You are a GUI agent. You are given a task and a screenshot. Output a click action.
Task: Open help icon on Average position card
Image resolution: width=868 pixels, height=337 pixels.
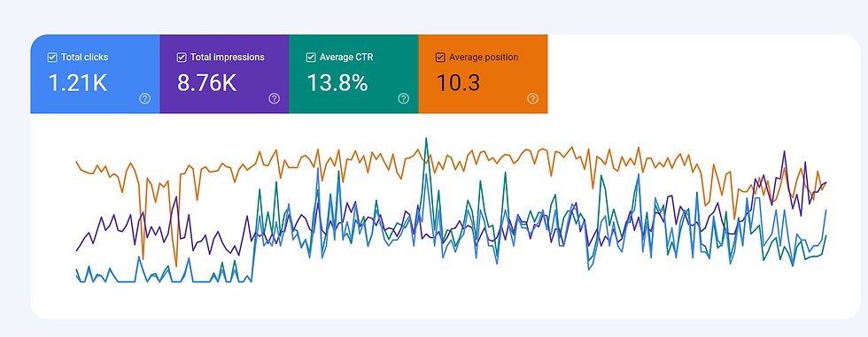click(x=532, y=98)
